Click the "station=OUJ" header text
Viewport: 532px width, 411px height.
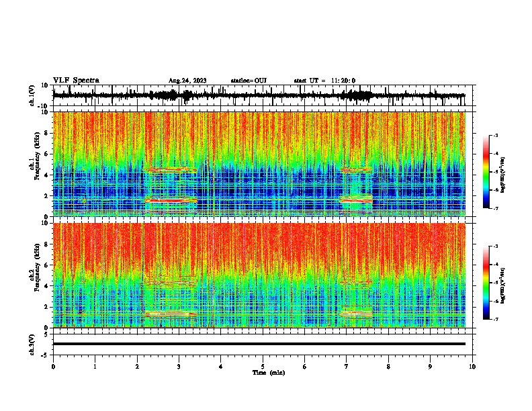click(x=249, y=81)
